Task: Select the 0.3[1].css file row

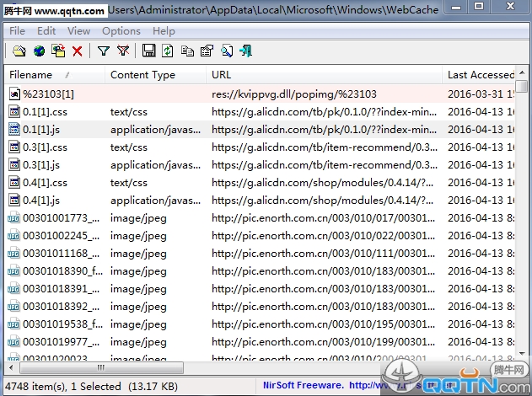Action: point(260,147)
